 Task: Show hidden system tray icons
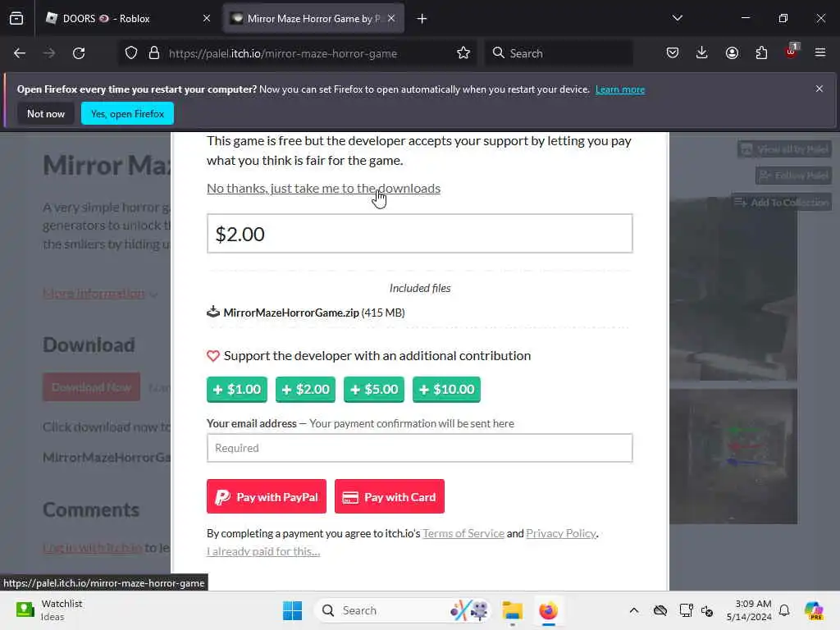click(634, 610)
